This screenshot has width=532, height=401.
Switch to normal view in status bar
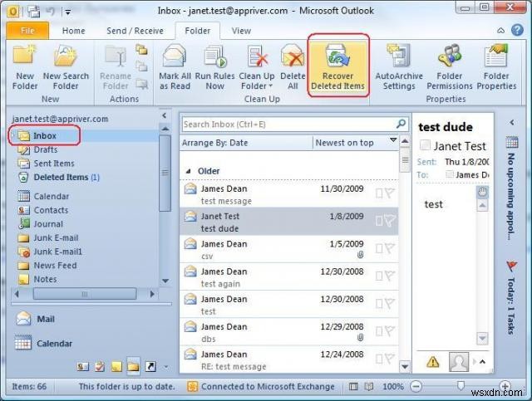[x=353, y=386]
